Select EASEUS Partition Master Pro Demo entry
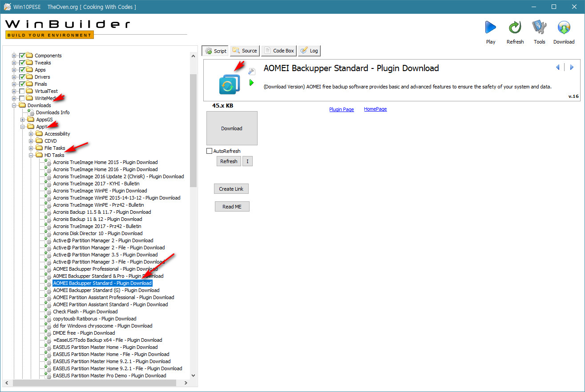This screenshot has height=392, width=585. coord(109,376)
